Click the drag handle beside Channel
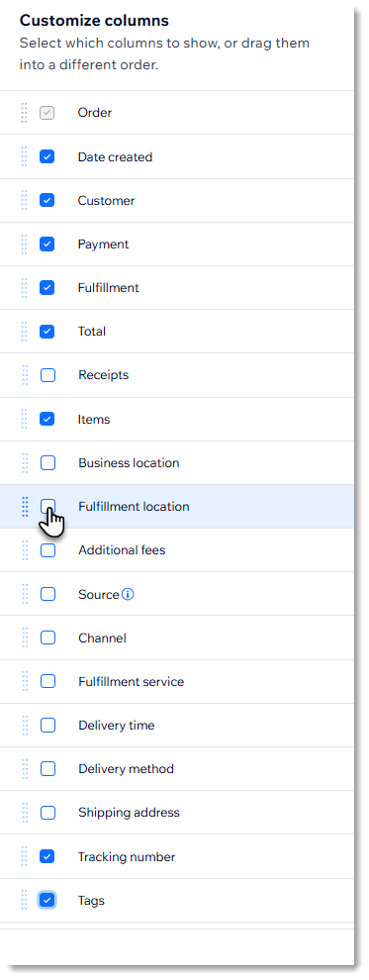 [x=25, y=637]
